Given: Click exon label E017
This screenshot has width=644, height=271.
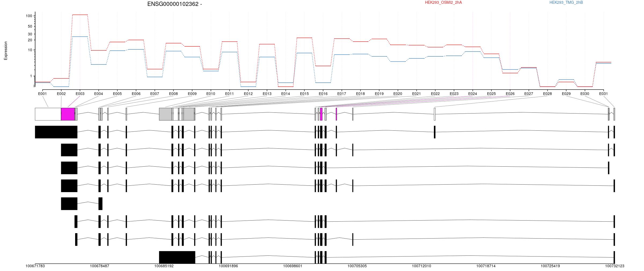Looking at the screenshot, I should pos(342,94).
